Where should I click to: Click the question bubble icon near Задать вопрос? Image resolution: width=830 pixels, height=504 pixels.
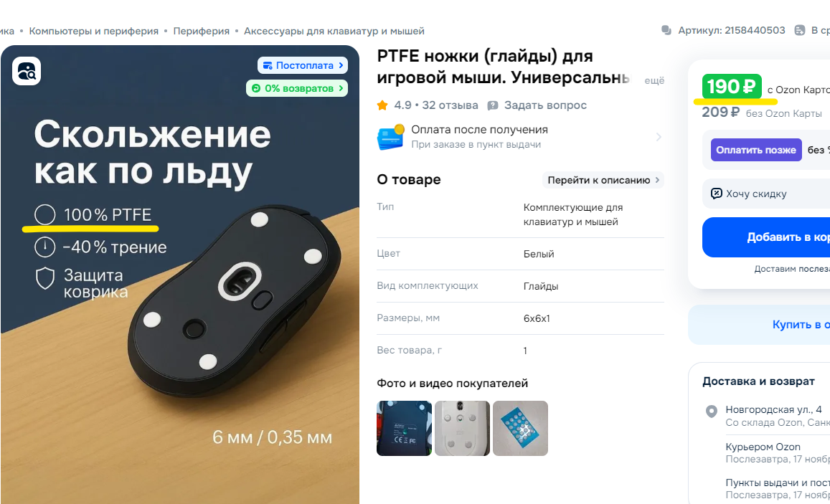pos(493,105)
